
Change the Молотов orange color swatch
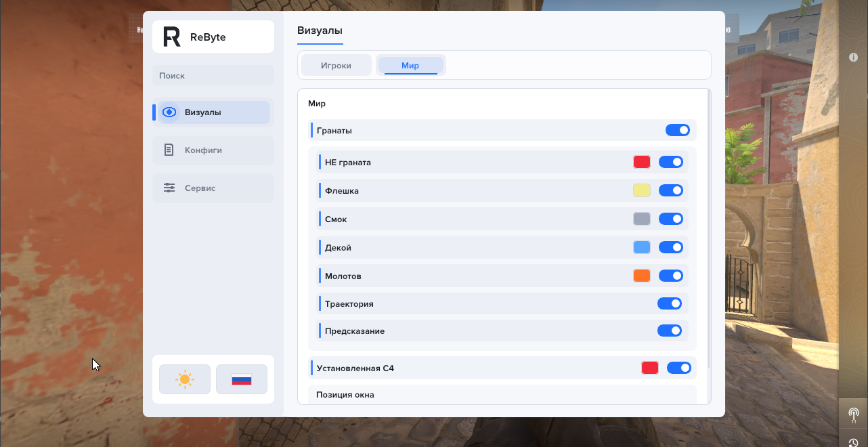[x=642, y=276]
